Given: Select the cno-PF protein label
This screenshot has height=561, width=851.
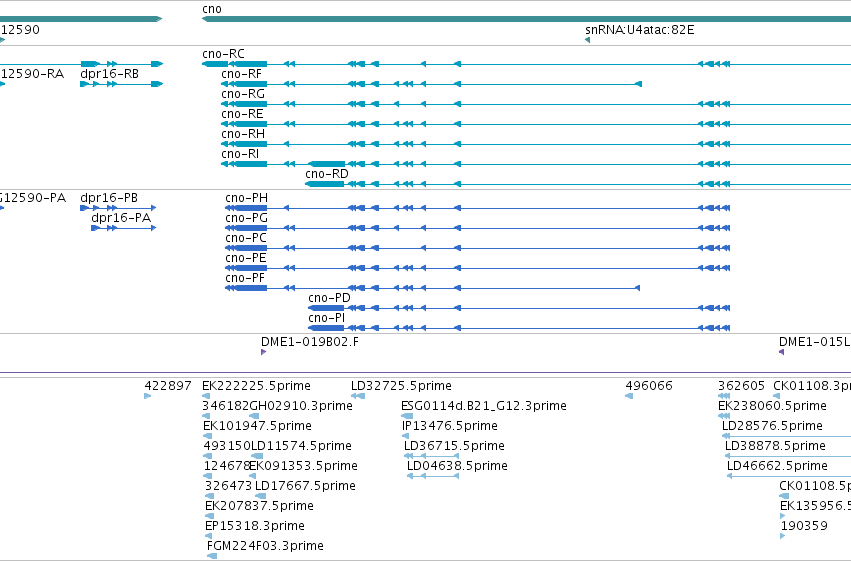Looking at the screenshot, I should pos(245,278).
